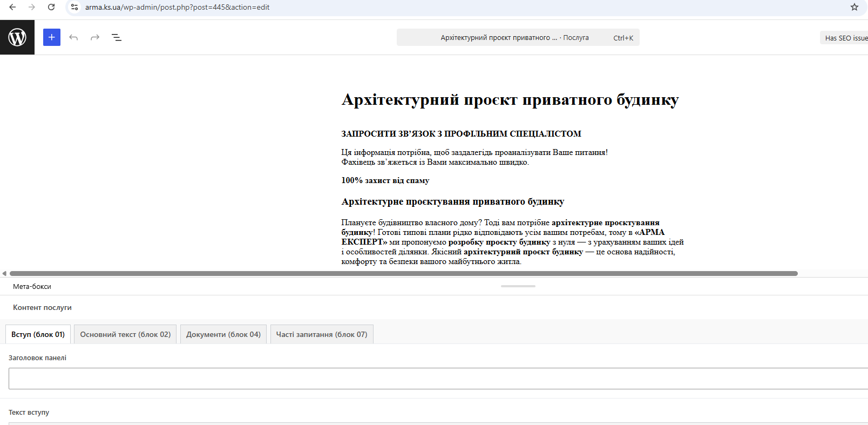Redo the last undone edit

pyautogui.click(x=95, y=37)
